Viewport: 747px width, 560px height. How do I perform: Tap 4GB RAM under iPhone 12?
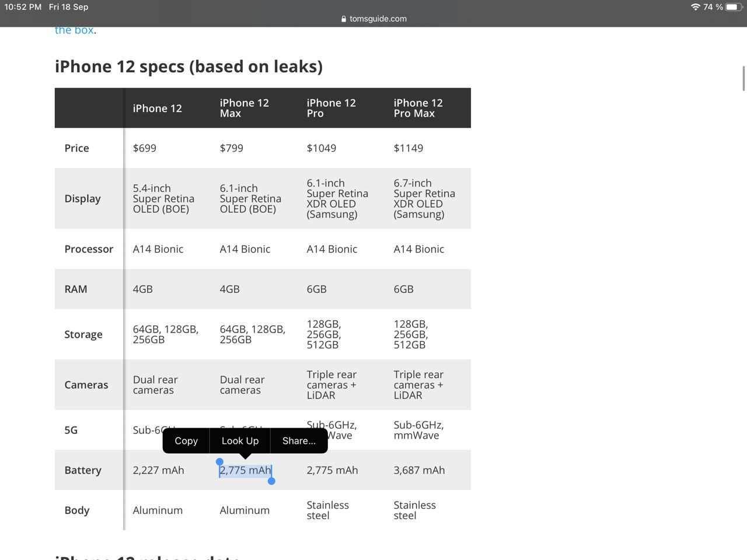143,289
